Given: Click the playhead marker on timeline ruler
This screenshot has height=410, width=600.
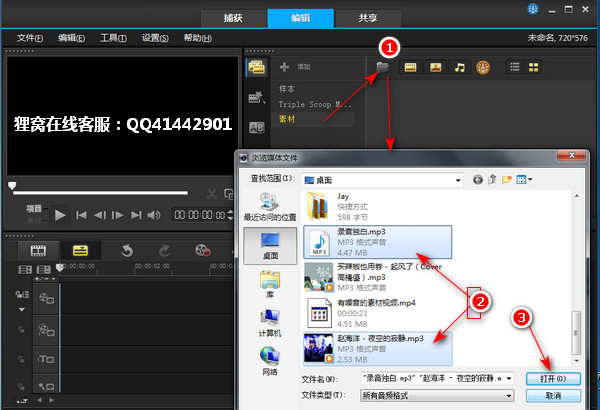Looking at the screenshot, I should pyautogui.click(x=60, y=267).
